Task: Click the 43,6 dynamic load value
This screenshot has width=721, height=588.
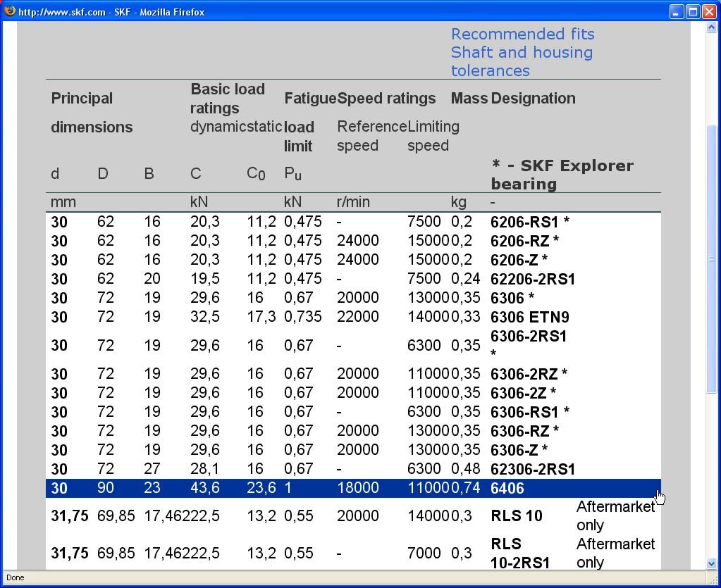Action: (205, 488)
